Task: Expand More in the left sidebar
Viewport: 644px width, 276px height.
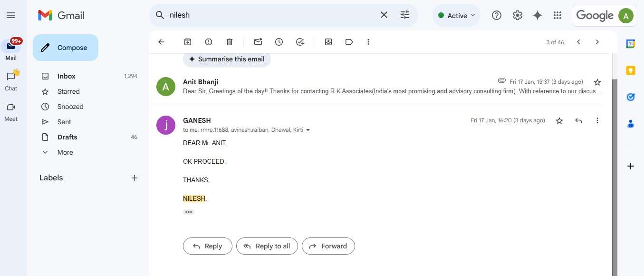Action: click(65, 152)
